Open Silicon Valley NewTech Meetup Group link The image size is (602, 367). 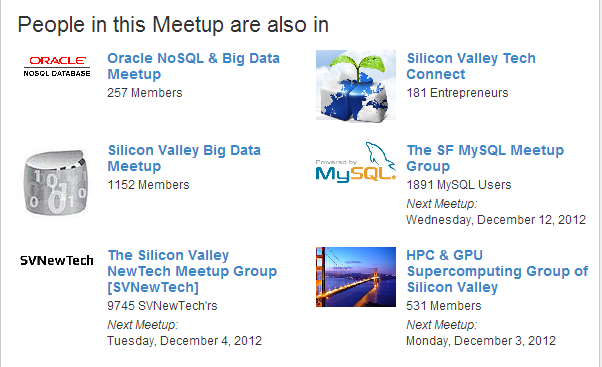click(x=192, y=271)
